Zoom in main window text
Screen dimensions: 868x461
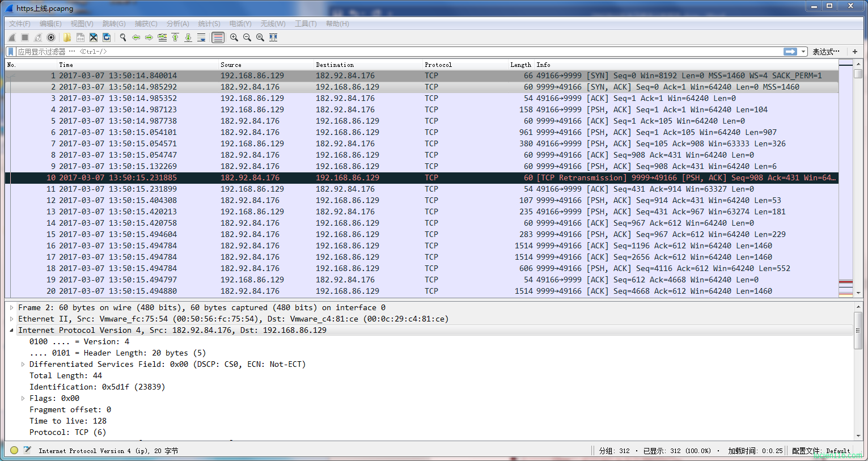pos(234,37)
